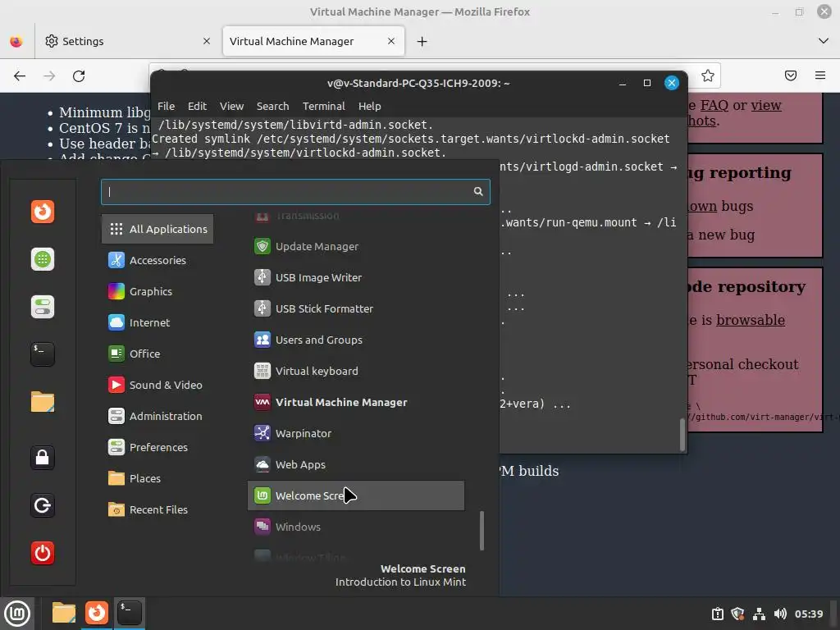This screenshot has height=630, width=840.
Task: Open Welcome Screen application
Action: click(x=356, y=495)
